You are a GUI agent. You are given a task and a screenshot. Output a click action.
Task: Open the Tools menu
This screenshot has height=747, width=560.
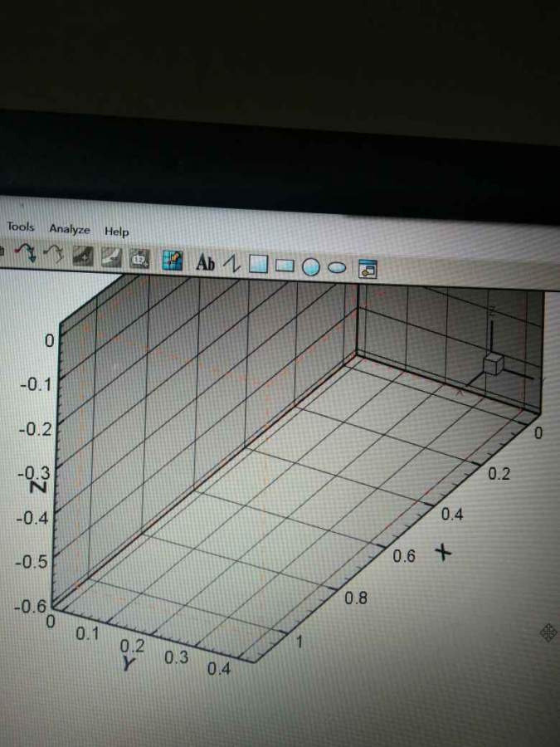21,227
